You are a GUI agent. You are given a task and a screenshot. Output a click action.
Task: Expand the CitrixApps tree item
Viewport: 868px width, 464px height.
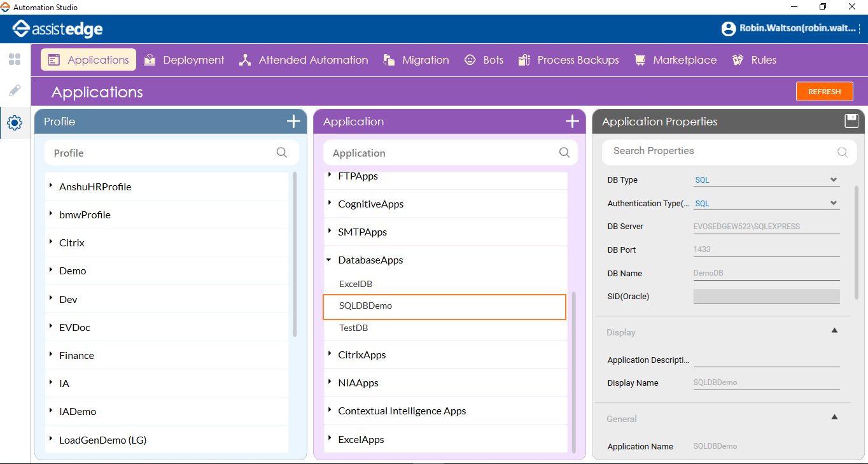[x=330, y=355]
